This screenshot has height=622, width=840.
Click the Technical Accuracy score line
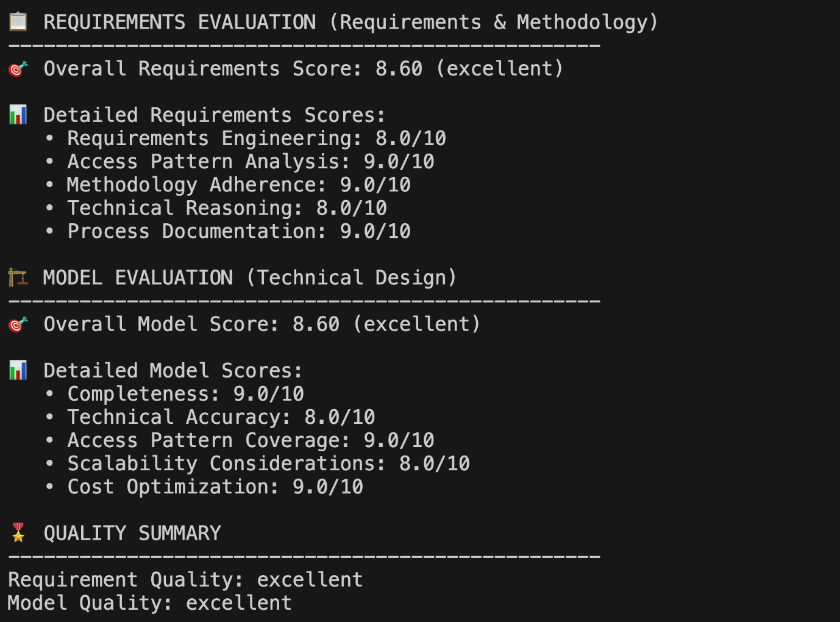coord(221,417)
